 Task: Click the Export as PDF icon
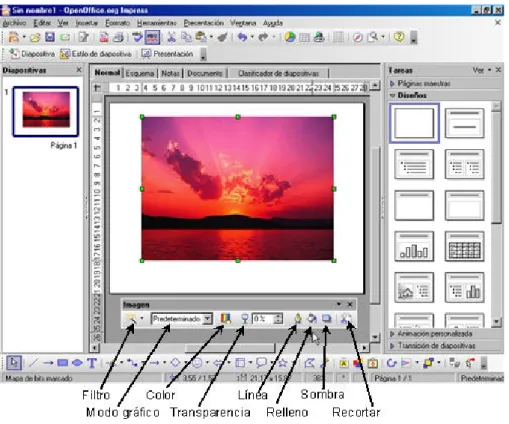pyautogui.click(x=104, y=37)
